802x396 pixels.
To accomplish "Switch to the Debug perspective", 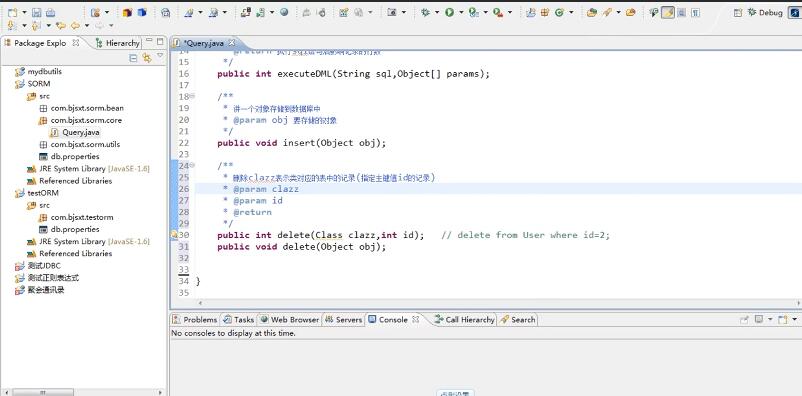I will 765,13.
